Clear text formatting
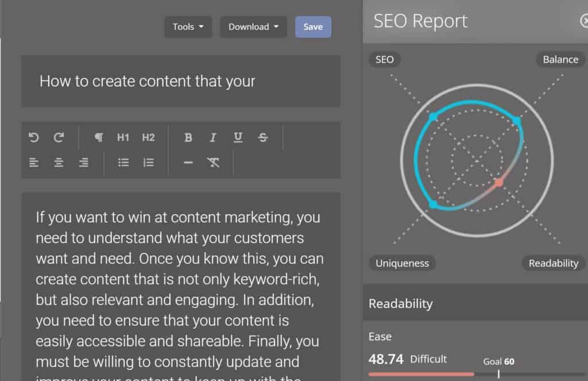Screen dimensions: 588x381 [x=213, y=163]
